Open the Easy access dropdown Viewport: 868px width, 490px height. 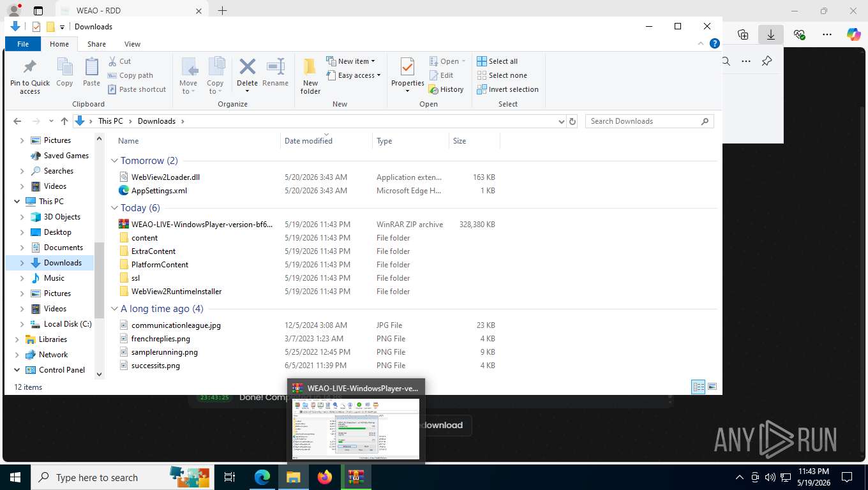coord(353,75)
